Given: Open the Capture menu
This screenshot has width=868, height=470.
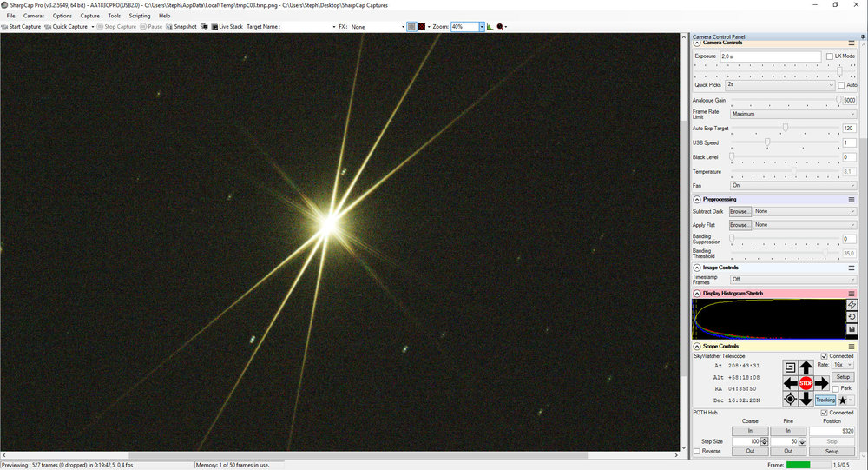Looking at the screenshot, I should [x=89, y=16].
